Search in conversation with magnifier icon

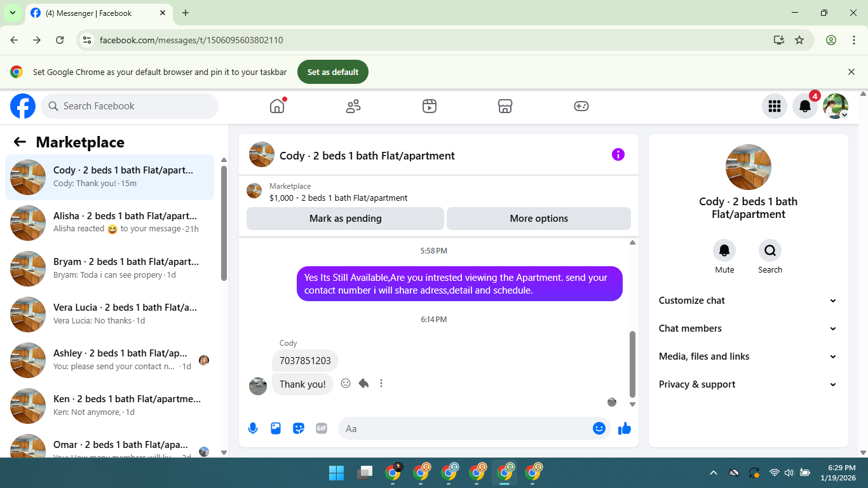point(770,250)
